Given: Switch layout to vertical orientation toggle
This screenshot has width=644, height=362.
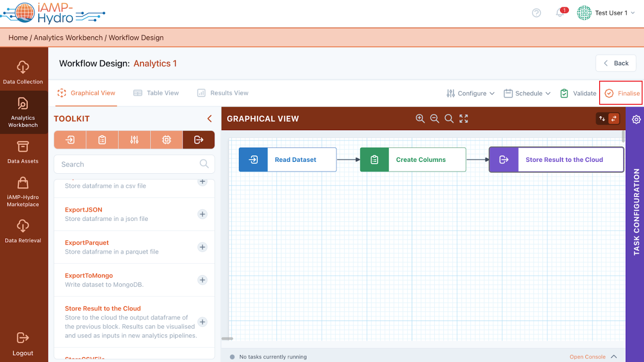Looking at the screenshot, I should tap(602, 118).
